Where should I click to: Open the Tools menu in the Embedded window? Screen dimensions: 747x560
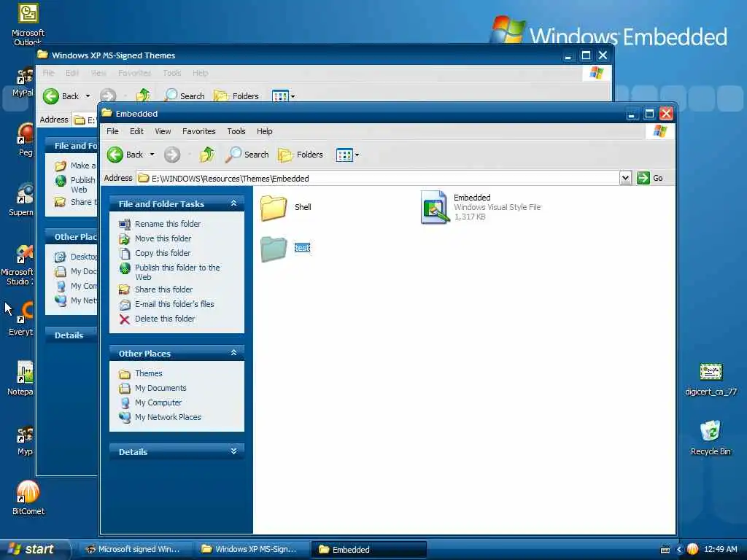pos(236,131)
